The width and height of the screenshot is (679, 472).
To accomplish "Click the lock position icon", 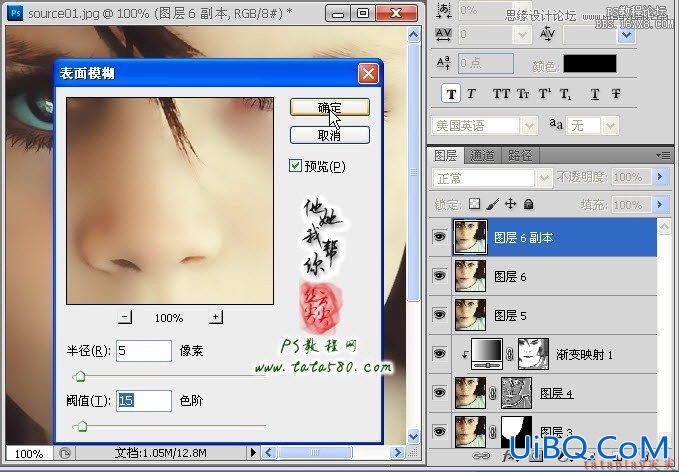I will [x=511, y=204].
